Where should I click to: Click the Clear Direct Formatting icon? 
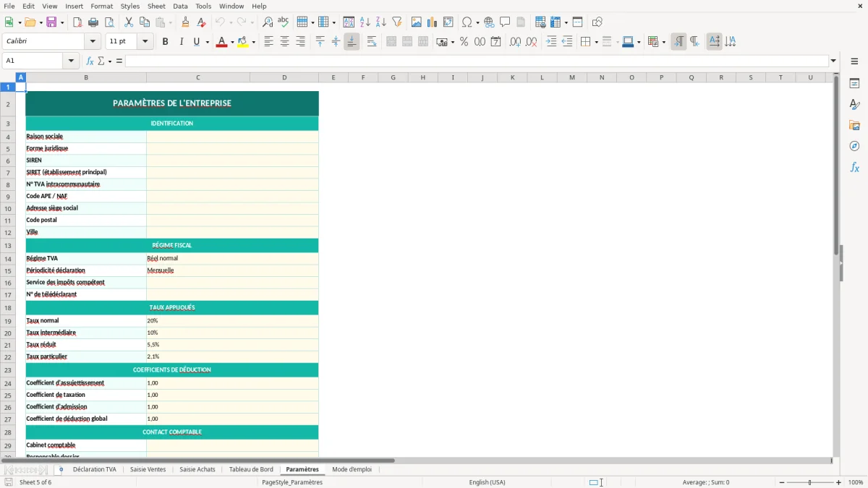pos(202,22)
